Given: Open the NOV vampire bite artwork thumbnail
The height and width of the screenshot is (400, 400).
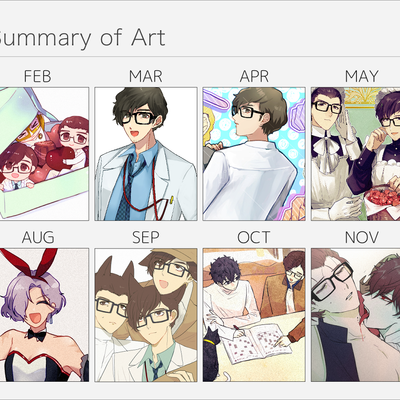Looking at the screenshot, I should [356, 315].
